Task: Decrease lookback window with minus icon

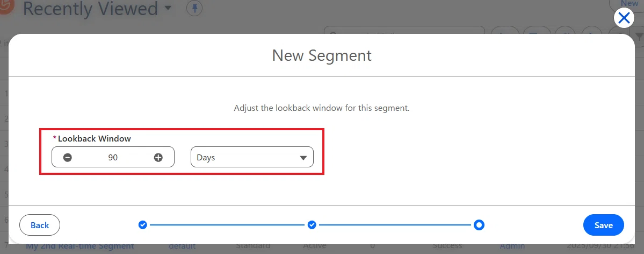Action: (68, 157)
